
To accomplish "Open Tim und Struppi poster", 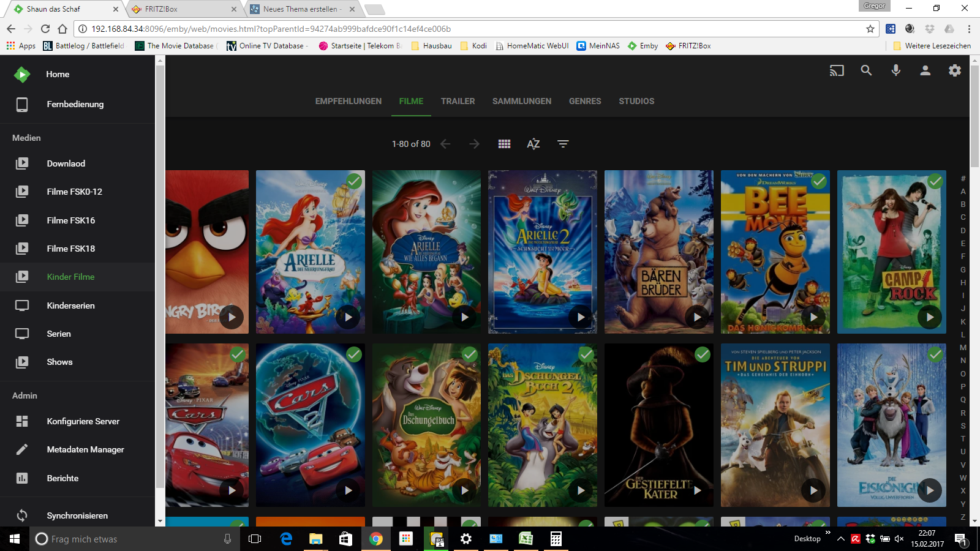I will pyautogui.click(x=775, y=425).
